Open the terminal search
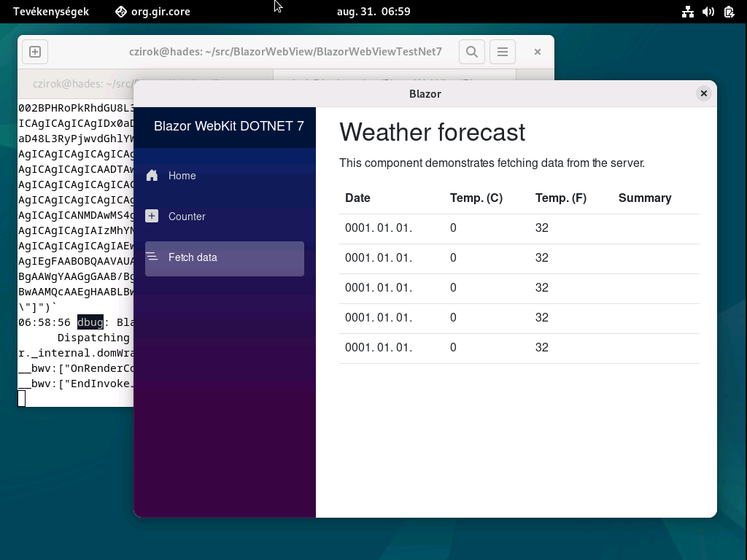747x560 pixels. pos(471,52)
